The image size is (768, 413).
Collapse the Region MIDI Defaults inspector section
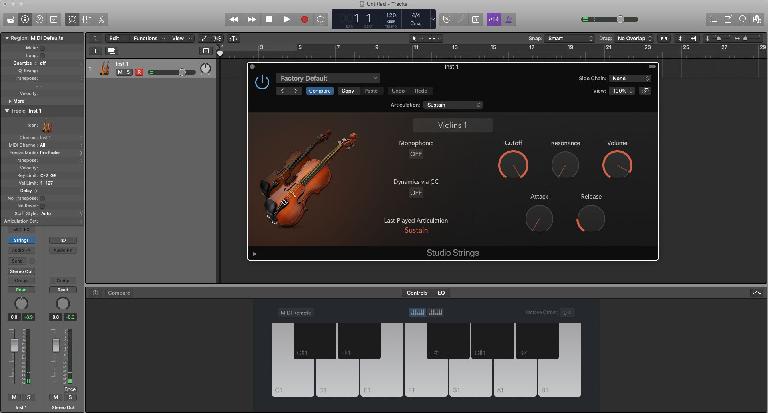tap(7, 38)
